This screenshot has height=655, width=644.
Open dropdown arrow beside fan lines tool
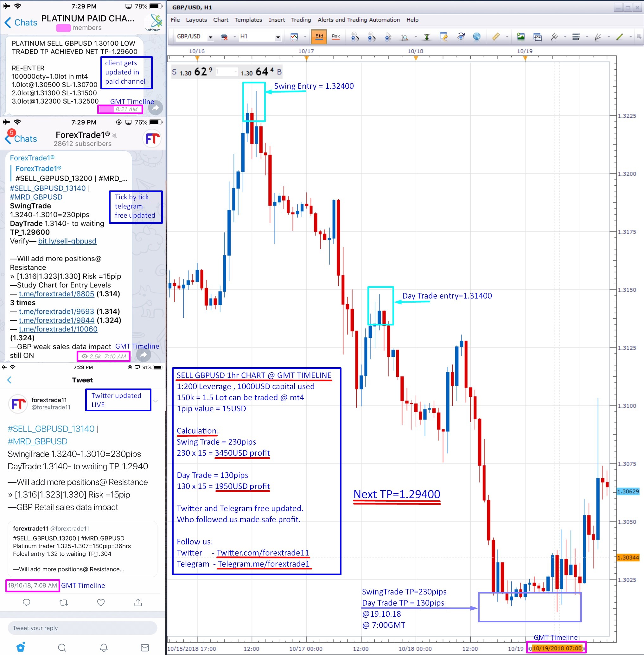point(609,37)
